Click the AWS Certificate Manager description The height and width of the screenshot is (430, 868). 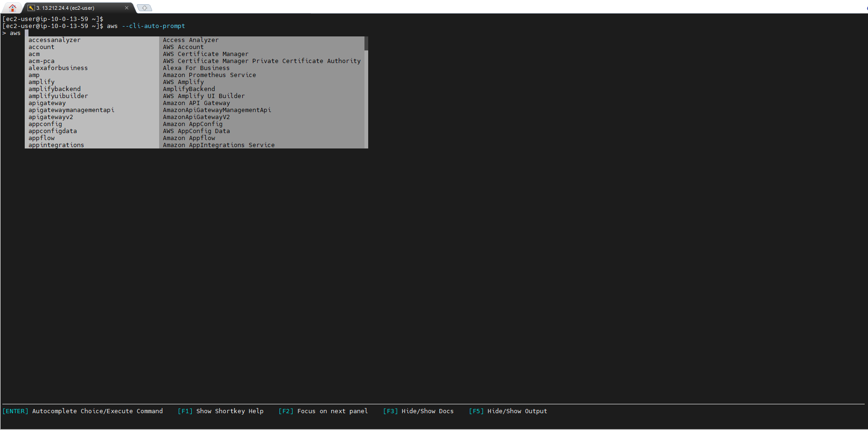point(205,54)
